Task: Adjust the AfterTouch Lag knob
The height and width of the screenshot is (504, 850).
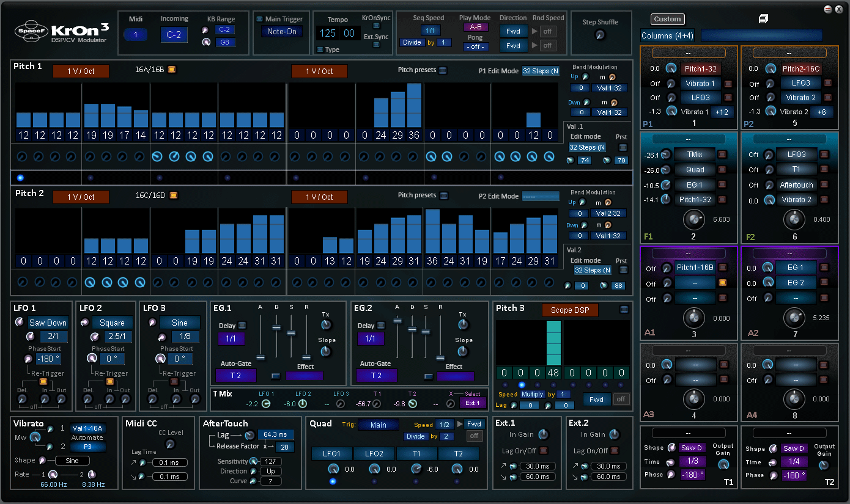Action: pos(249,435)
